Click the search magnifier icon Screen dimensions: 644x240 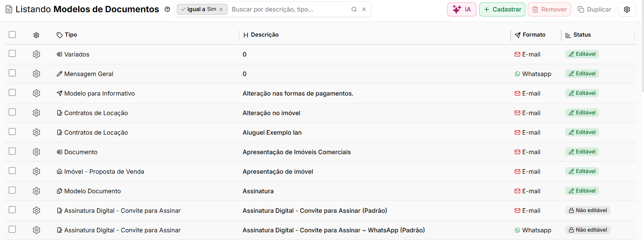354,9
